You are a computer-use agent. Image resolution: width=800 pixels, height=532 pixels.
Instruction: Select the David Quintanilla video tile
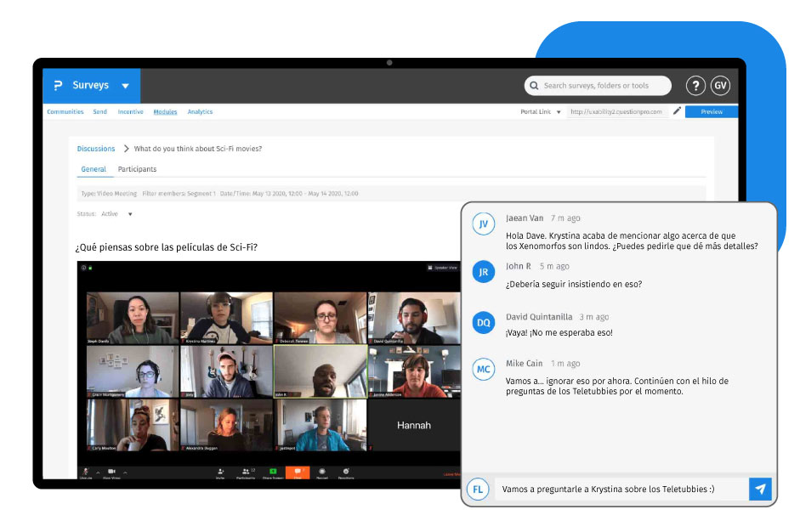(414, 318)
